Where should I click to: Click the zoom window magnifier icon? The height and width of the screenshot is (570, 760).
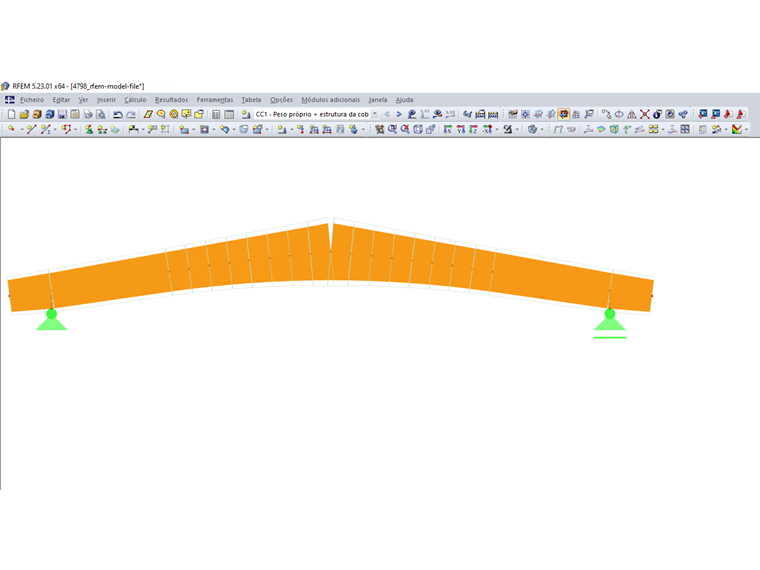click(392, 129)
